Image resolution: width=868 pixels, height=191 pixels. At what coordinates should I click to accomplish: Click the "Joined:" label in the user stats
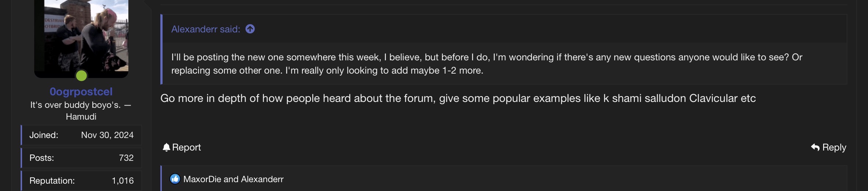44,135
